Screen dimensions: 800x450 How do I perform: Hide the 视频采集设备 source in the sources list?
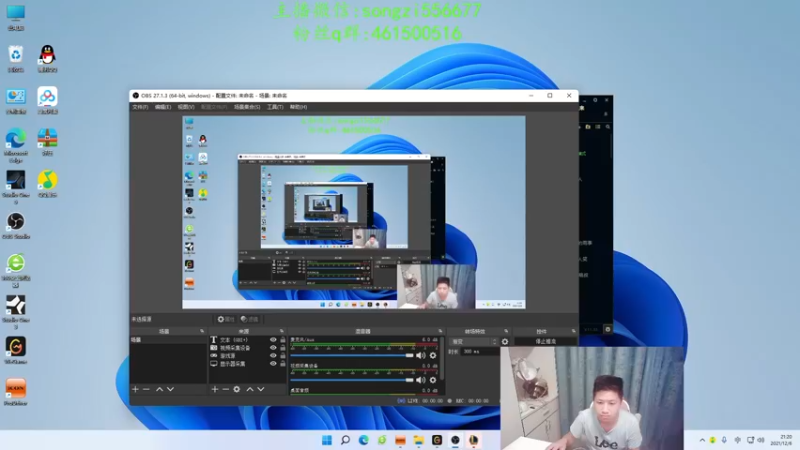(273, 348)
